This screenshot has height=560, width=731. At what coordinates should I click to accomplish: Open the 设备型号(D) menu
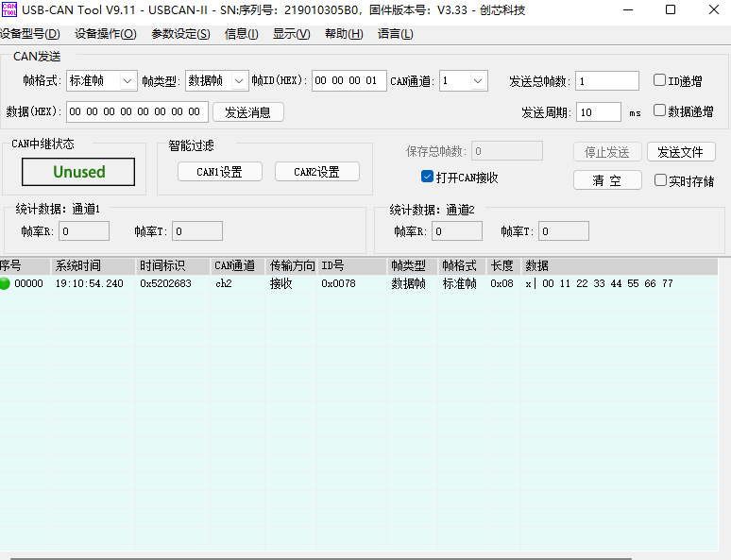pyautogui.click(x=30, y=34)
